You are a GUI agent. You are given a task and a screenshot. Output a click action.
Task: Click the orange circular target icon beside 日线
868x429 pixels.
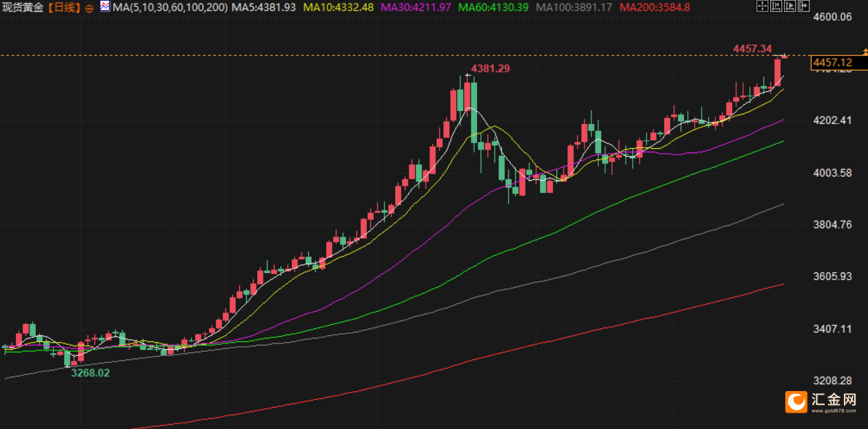click(x=90, y=8)
